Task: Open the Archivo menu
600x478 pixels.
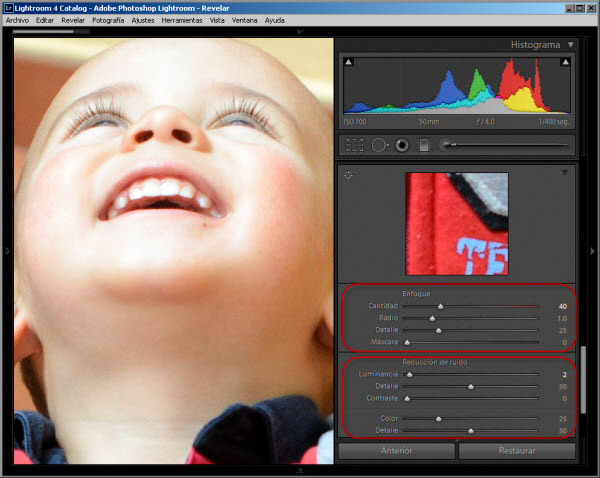Action: point(17,20)
